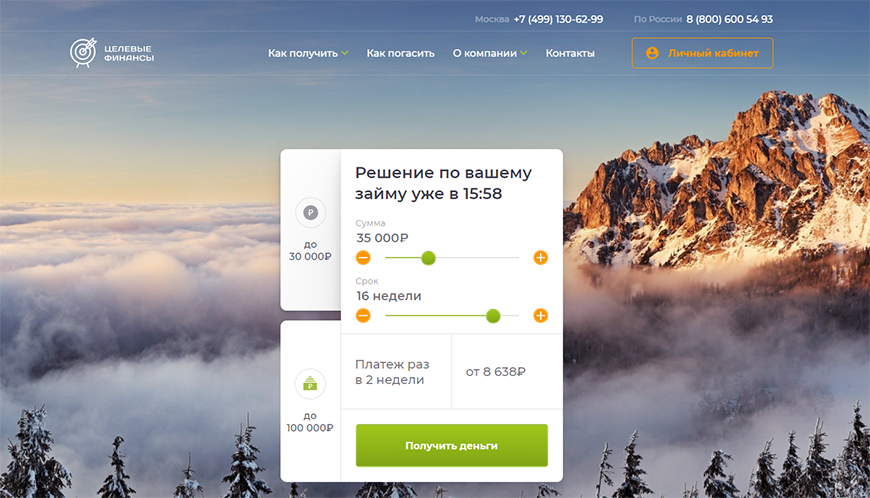Image resolution: width=870 pixels, height=498 pixels.
Task: Expand the О компании chevron
Action: [524, 53]
